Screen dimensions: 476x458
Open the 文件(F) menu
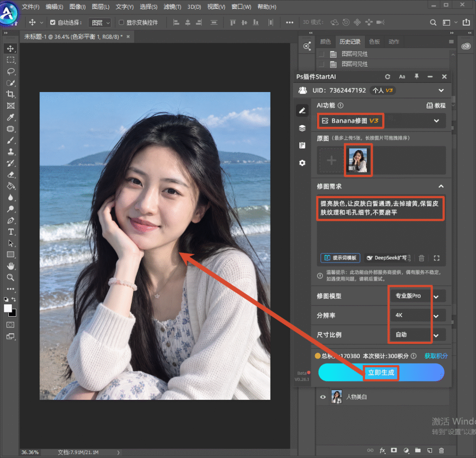pos(31,7)
